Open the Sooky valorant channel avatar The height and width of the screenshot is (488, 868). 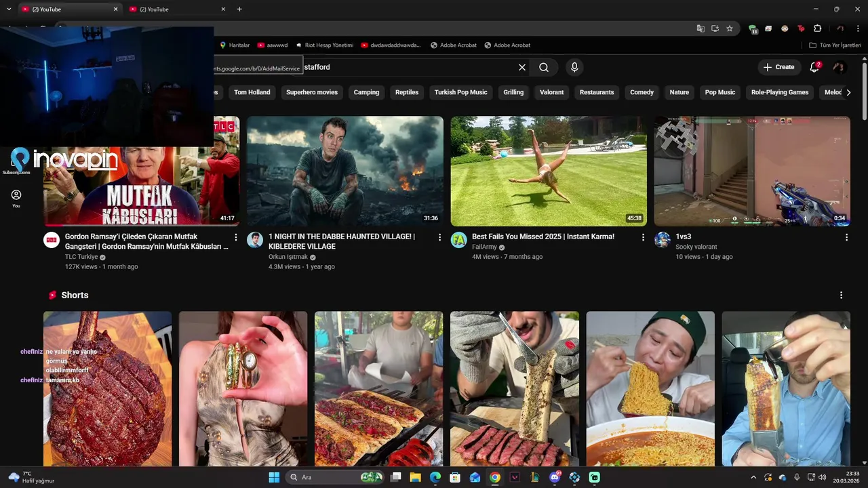[x=663, y=239]
